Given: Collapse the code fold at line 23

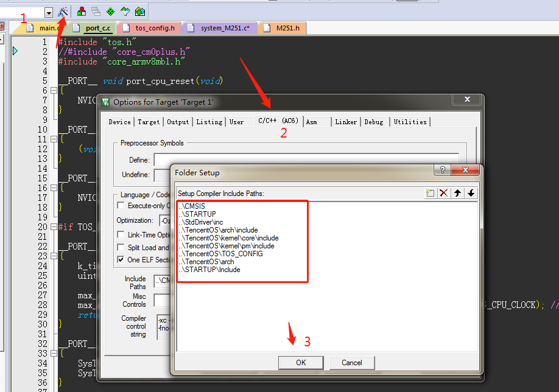Looking at the screenshot, I should [54, 256].
